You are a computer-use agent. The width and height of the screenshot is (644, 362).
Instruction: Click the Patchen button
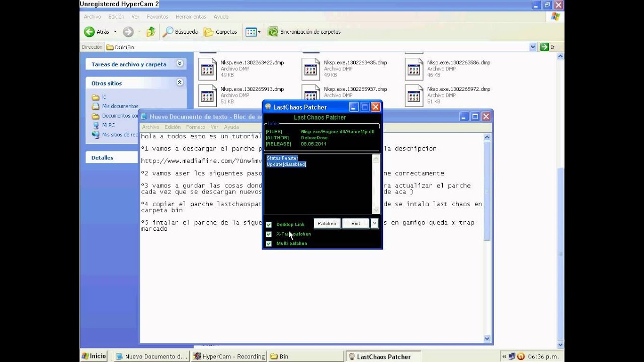[327, 224]
